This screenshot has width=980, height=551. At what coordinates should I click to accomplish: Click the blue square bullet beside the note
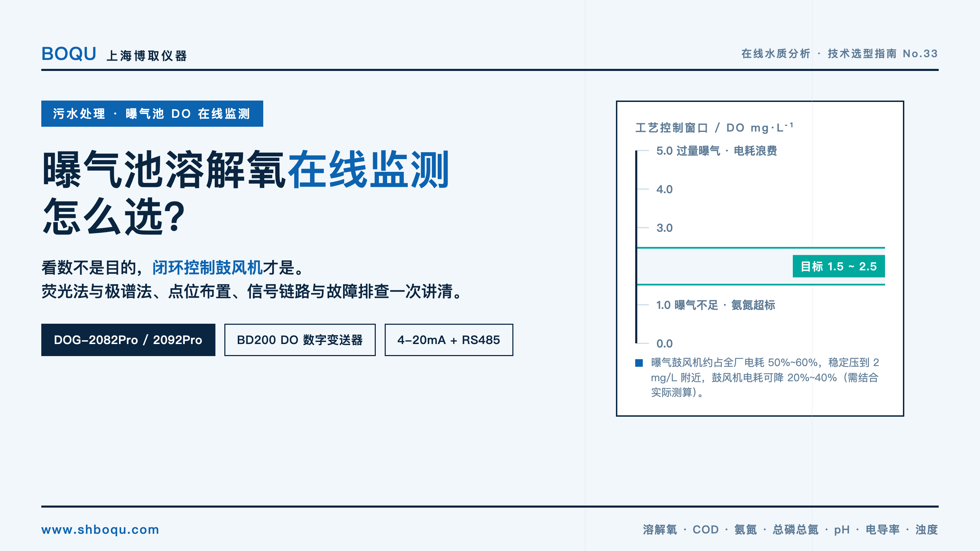639,363
